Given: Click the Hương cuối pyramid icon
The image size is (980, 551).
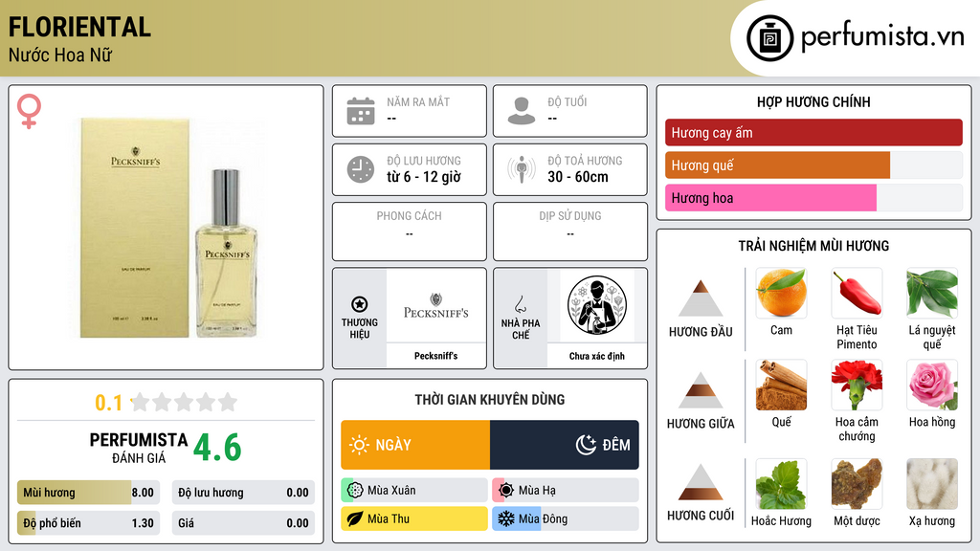Looking at the screenshot, I should tap(701, 482).
